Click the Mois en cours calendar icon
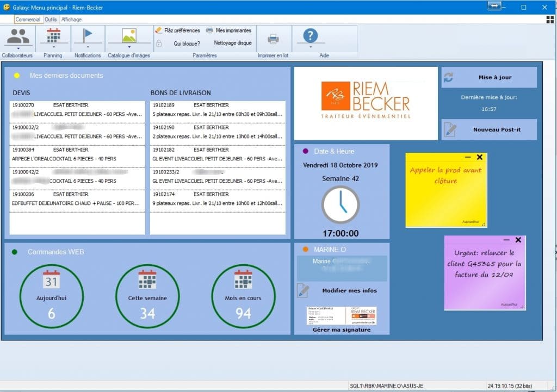 [243, 279]
